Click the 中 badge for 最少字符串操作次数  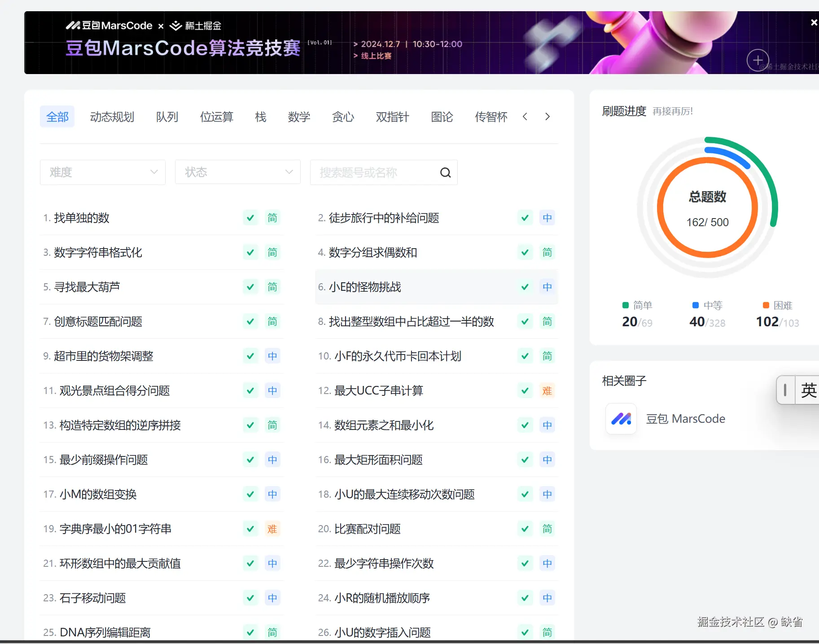[547, 564]
